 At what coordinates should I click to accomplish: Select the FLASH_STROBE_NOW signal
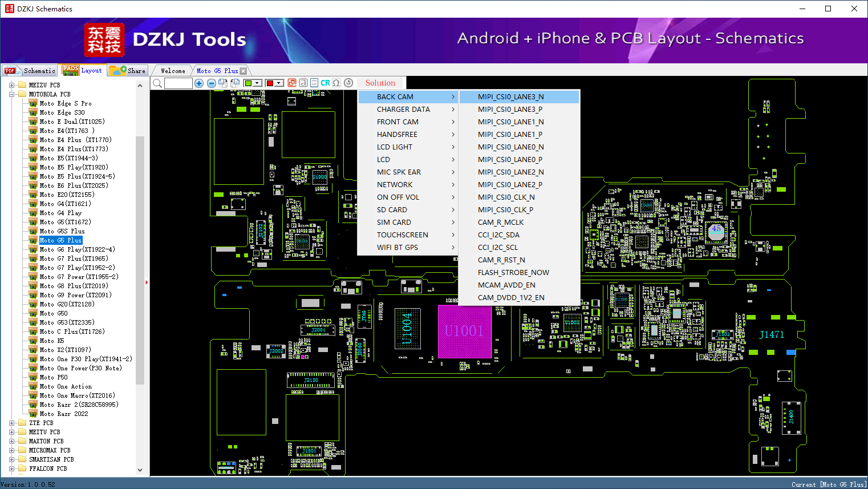(x=520, y=273)
